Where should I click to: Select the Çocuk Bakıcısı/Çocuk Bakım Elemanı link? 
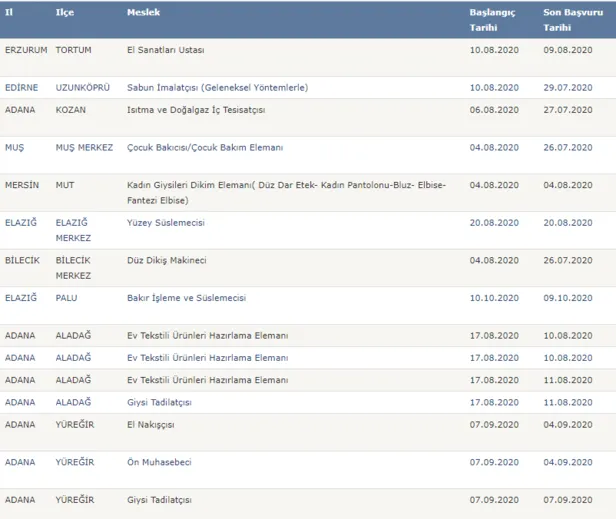coord(205,147)
